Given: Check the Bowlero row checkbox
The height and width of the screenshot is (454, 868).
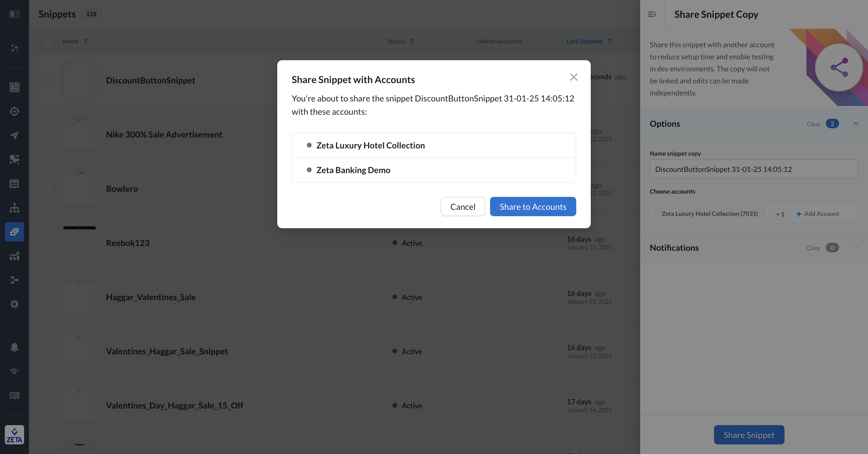Looking at the screenshot, I should [48, 188].
